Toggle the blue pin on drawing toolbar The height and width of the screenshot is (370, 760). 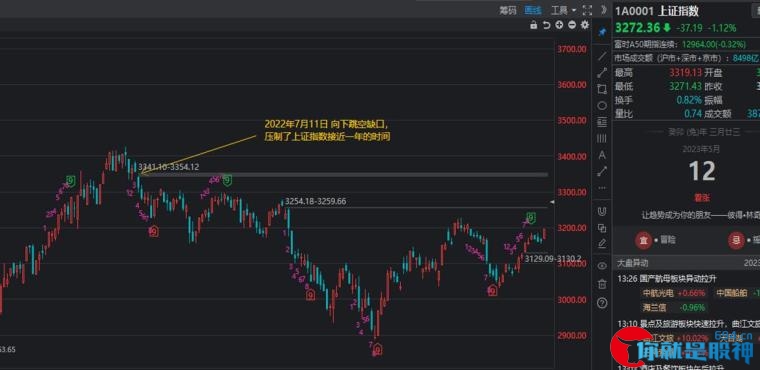tap(602, 32)
